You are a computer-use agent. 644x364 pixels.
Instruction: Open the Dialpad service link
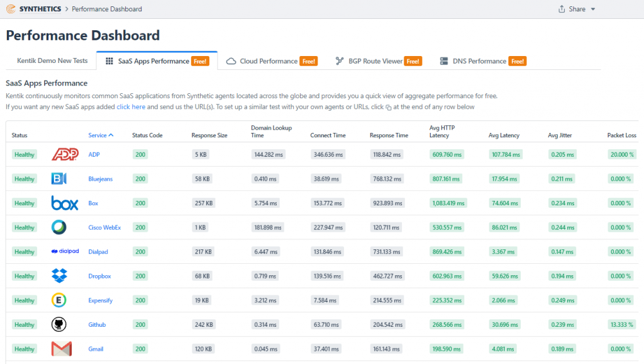[x=98, y=252]
